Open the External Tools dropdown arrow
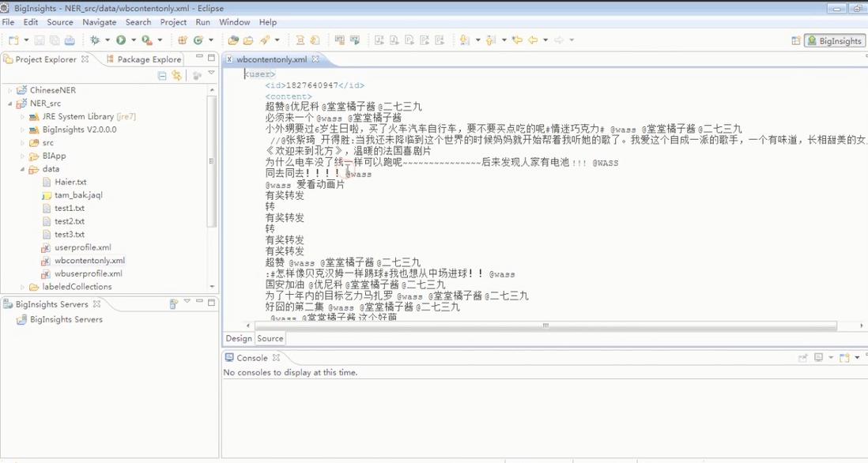The image size is (868, 463). [x=160, y=40]
